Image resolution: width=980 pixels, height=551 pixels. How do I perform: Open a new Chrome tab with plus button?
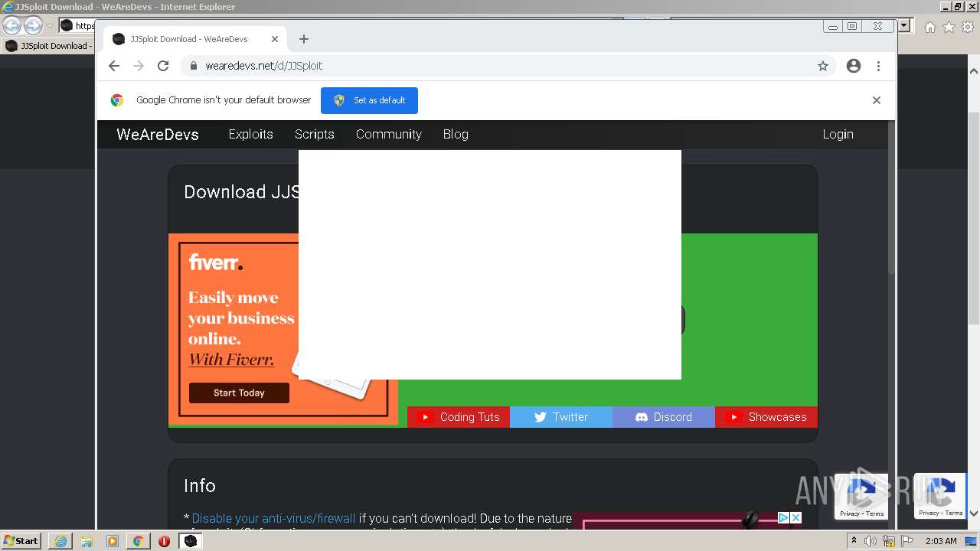point(304,39)
